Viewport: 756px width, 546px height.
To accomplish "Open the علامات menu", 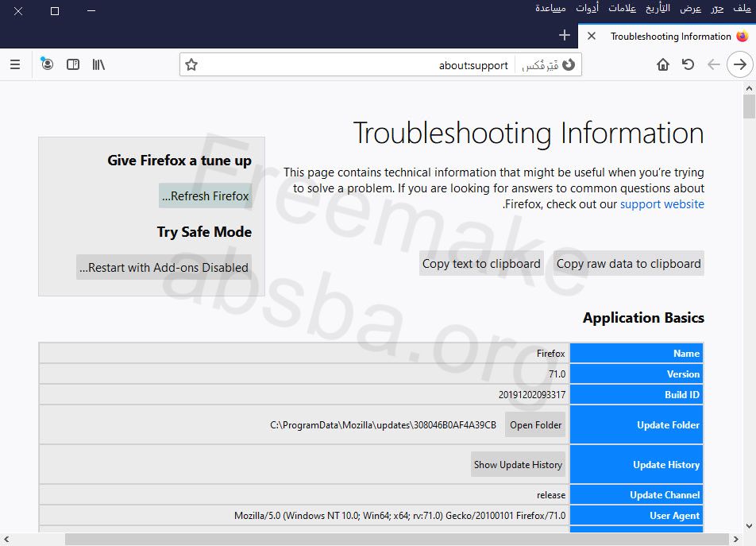I will point(622,8).
